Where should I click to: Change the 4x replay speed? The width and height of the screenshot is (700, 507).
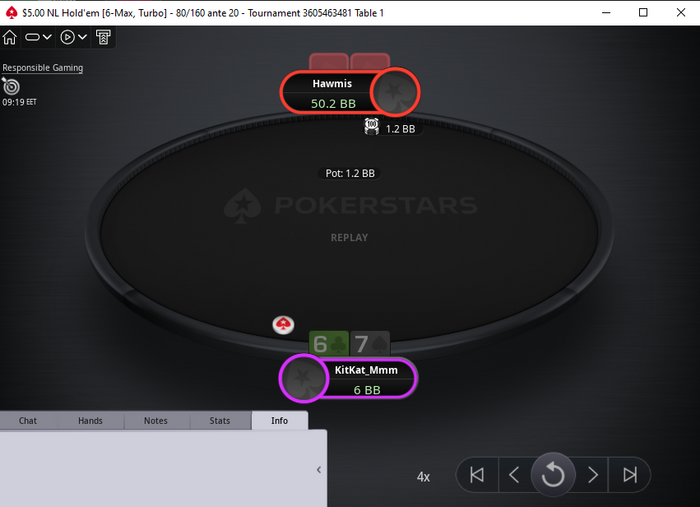pos(423,477)
